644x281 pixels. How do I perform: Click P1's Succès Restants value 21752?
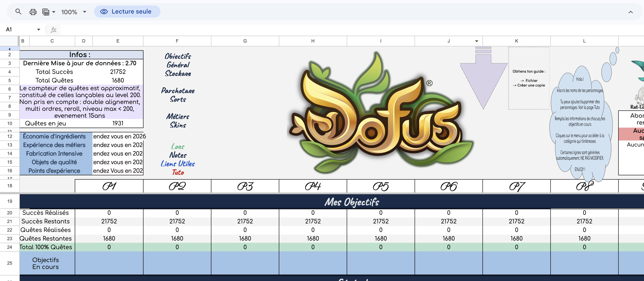coord(109,221)
